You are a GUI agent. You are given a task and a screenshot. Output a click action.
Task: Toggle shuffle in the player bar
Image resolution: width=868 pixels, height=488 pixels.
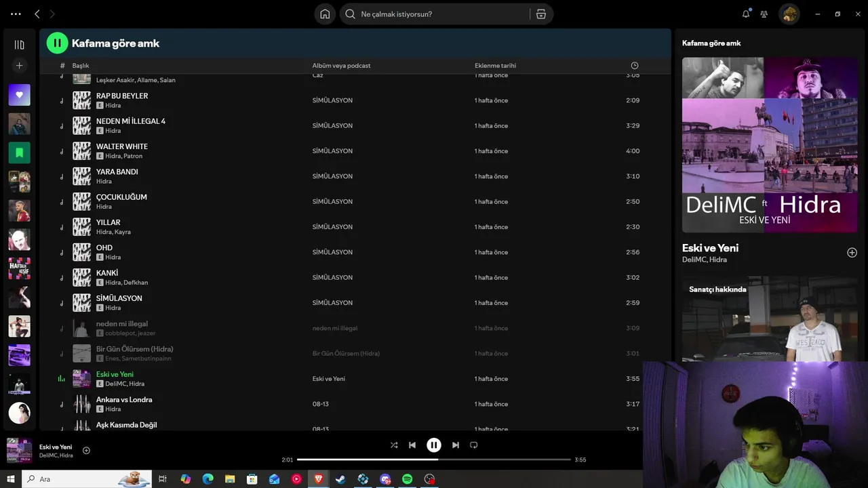point(394,445)
